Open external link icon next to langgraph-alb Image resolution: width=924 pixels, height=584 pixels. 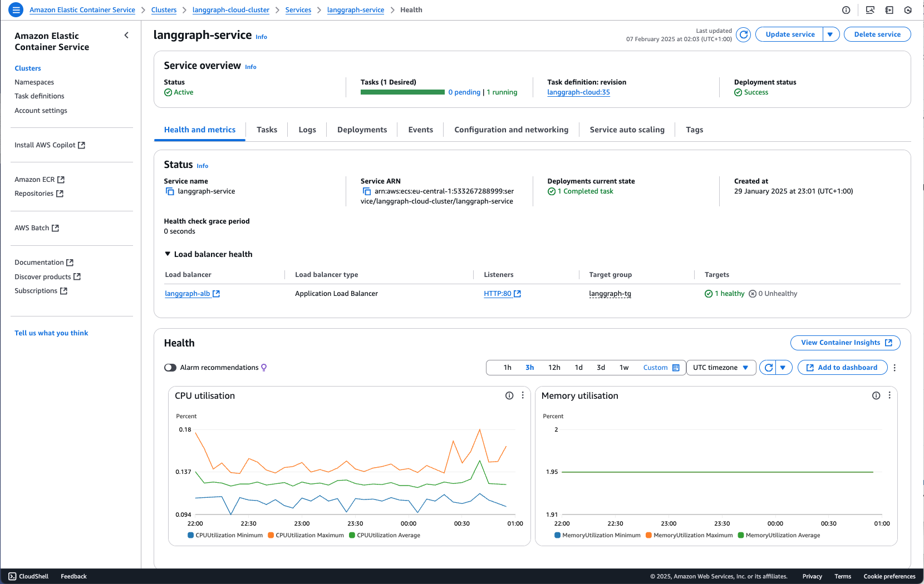(217, 294)
